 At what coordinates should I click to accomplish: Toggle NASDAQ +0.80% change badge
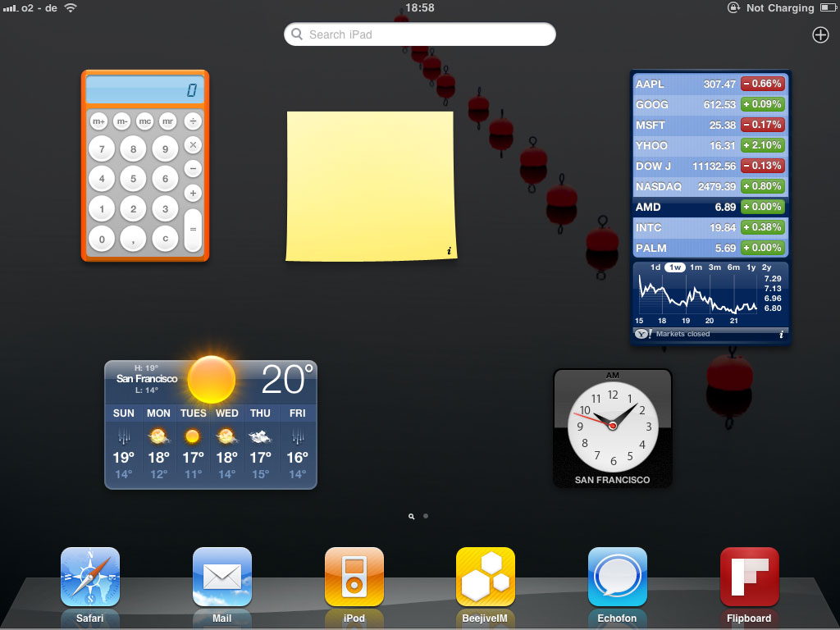763,186
